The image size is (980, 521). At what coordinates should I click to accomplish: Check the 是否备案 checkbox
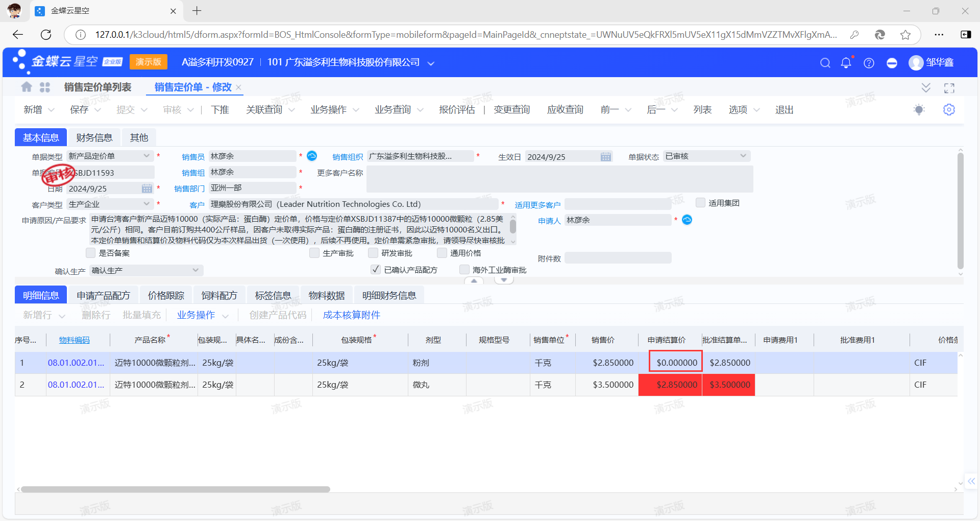coord(91,253)
